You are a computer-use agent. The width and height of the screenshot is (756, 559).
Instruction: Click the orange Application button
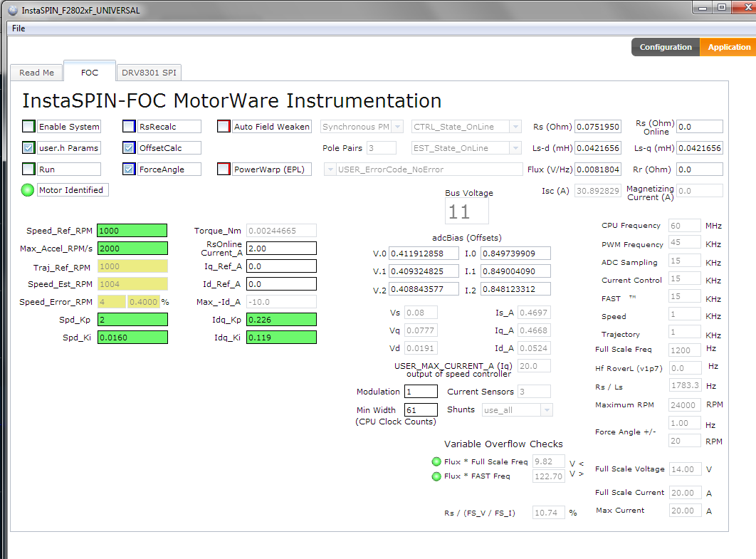tap(728, 47)
